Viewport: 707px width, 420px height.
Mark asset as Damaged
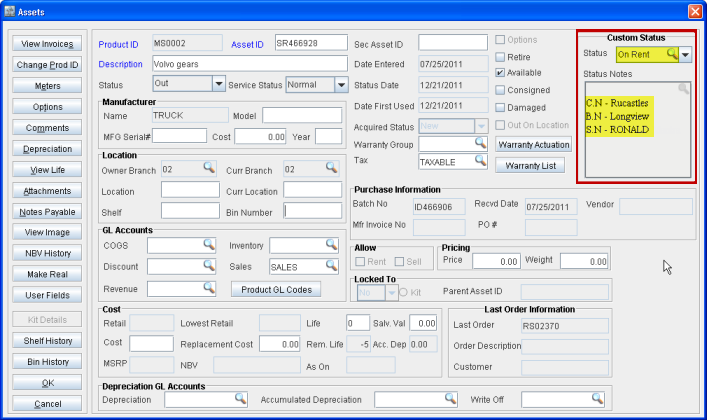(500, 107)
